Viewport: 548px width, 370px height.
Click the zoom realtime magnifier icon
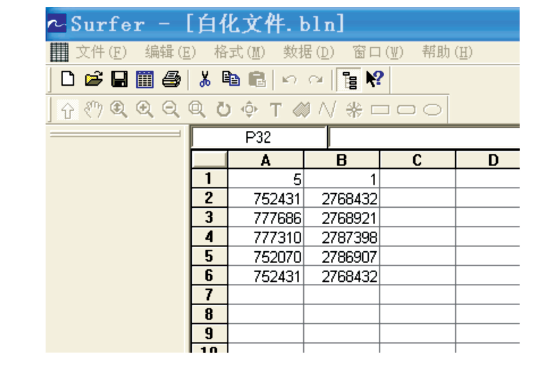119,109
